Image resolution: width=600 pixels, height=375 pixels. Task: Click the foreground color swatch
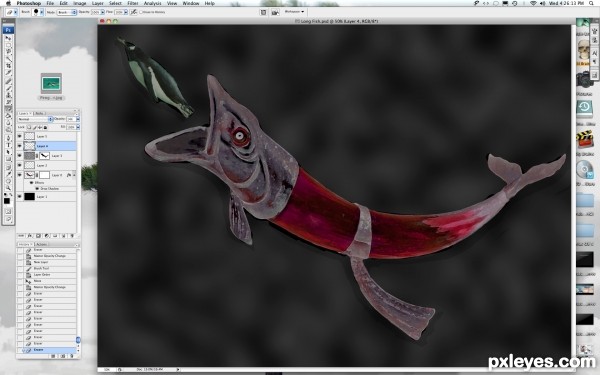[7, 201]
